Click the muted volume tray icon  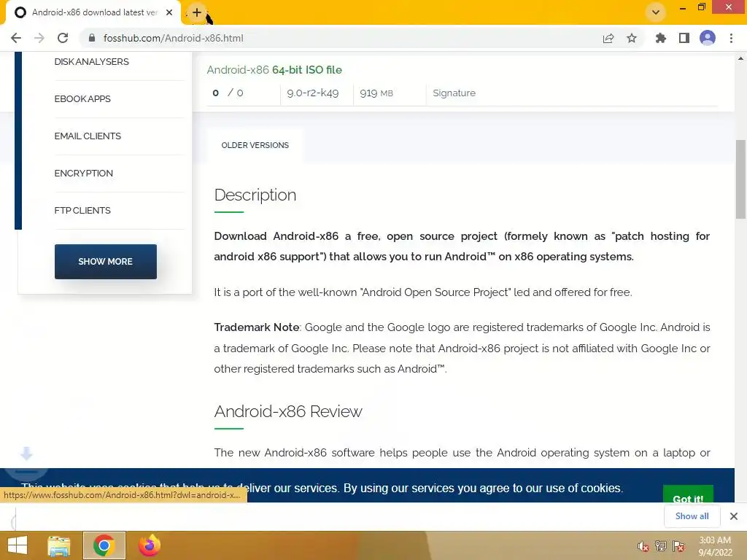(643, 546)
